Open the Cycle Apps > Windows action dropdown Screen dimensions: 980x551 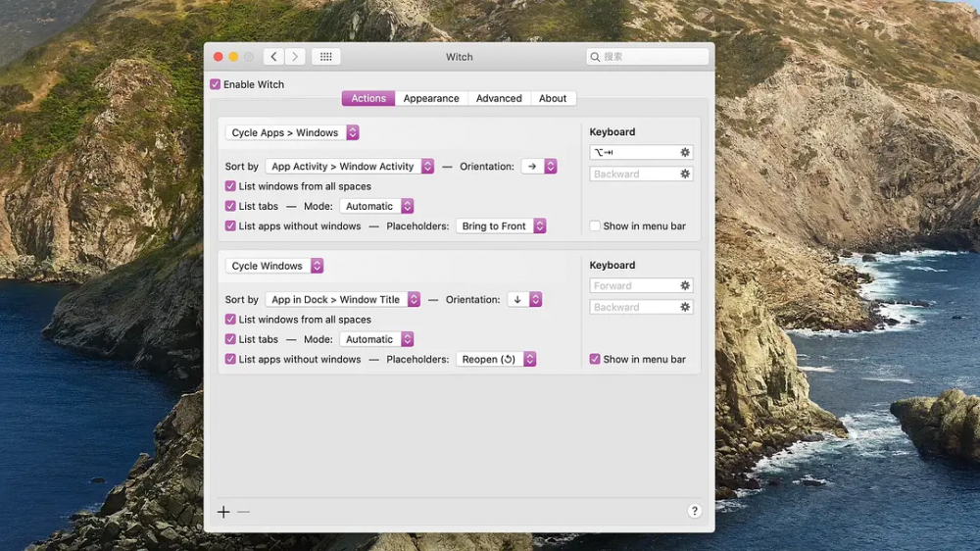point(292,132)
